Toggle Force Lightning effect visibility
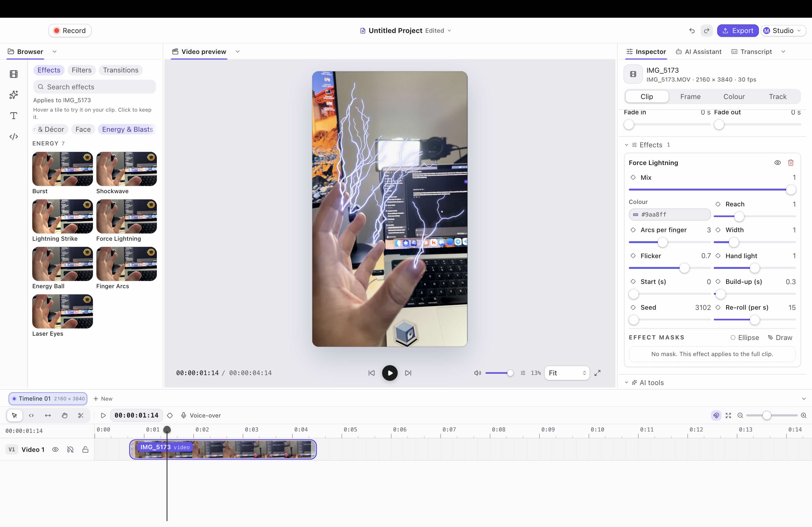The image size is (812, 527). pyautogui.click(x=777, y=163)
